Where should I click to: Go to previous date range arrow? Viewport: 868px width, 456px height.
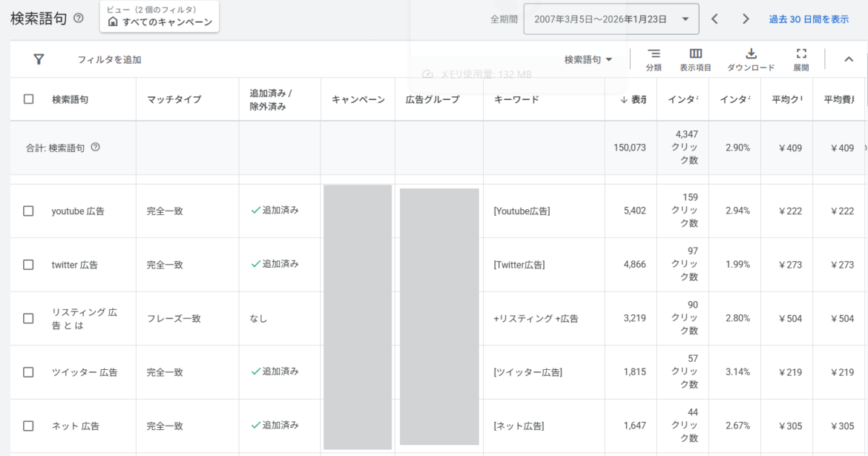tap(715, 19)
